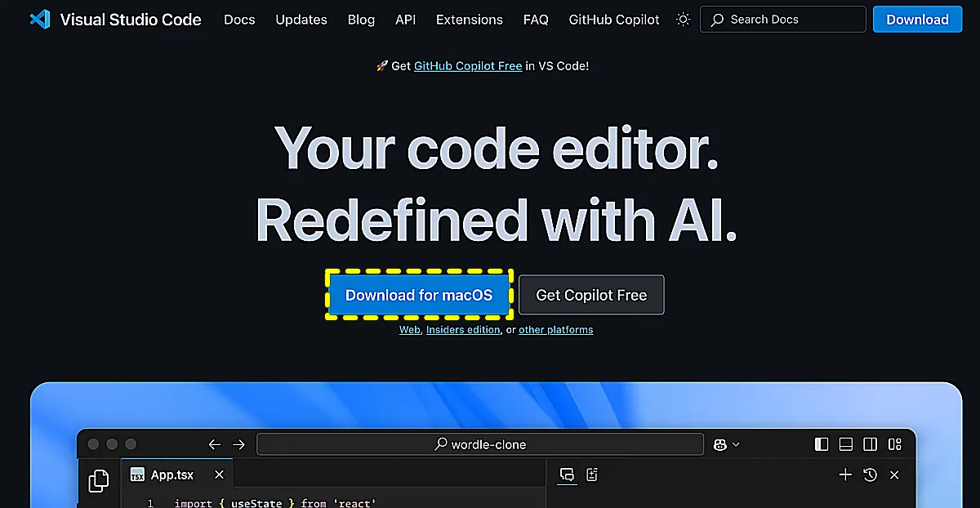Open the Explorer files icon in activity bar

pyautogui.click(x=99, y=481)
